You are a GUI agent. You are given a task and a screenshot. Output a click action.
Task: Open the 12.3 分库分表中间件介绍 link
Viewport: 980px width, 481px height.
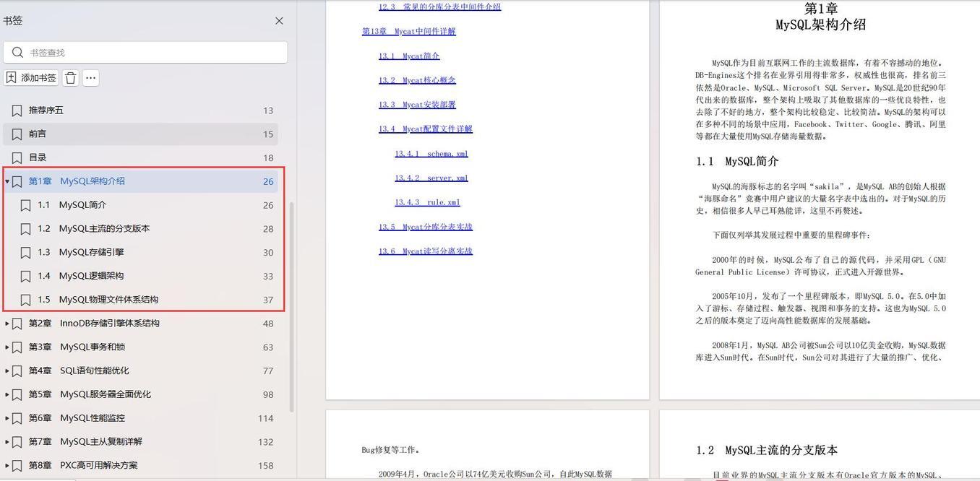click(x=439, y=6)
